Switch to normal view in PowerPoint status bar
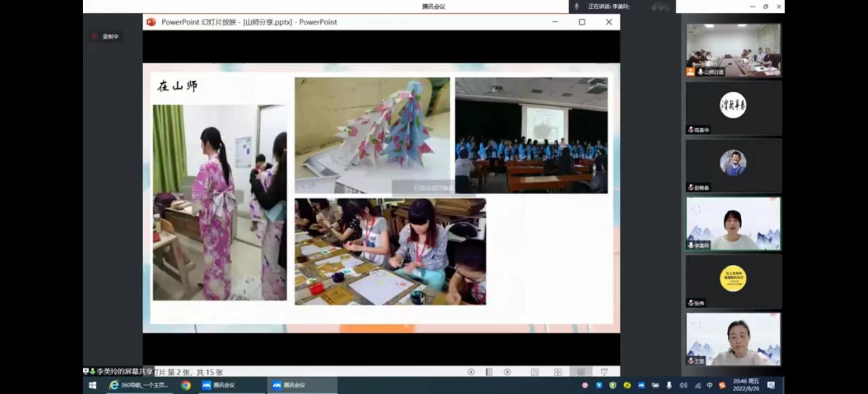The height and width of the screenshot is (394, 868). 535,372
